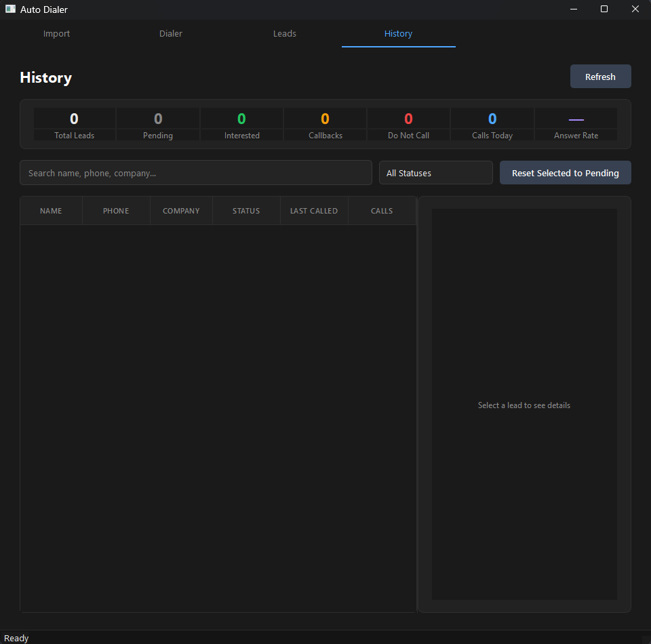Screen dimensions: 651x644
Task: Go to the Leads tab
Action: click(x=284, y=34)
